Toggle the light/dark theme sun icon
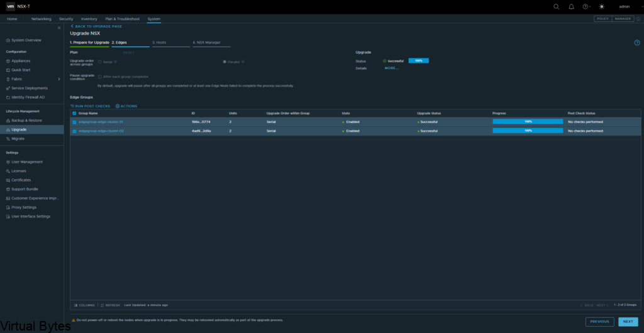The width and height of the screenshot is (644, 333). [602, 6]
